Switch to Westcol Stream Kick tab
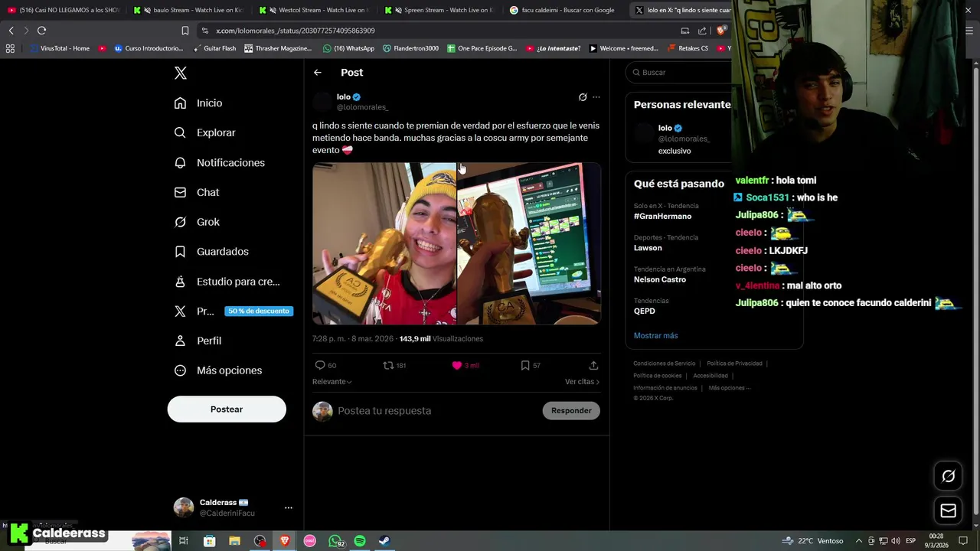980x551 pixels. [314, 10]
